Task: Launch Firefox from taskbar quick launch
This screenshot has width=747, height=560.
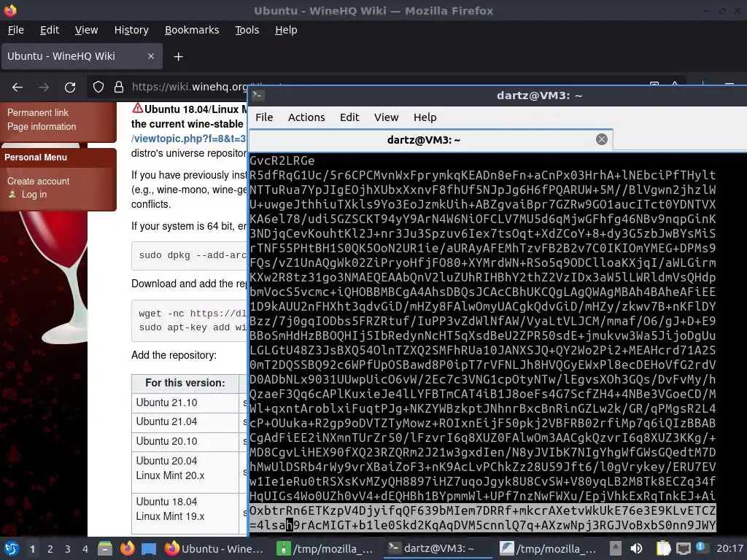Action: click(x=127, y=548)
